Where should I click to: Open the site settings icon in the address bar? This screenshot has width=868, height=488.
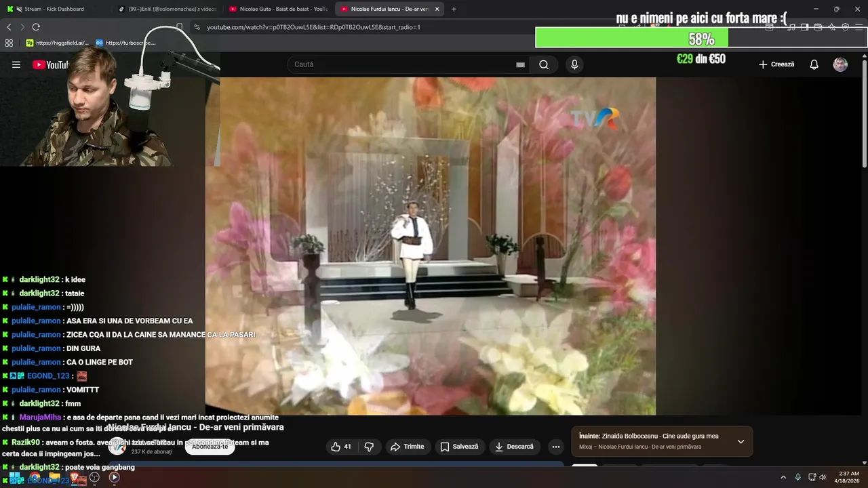[197, 27]
